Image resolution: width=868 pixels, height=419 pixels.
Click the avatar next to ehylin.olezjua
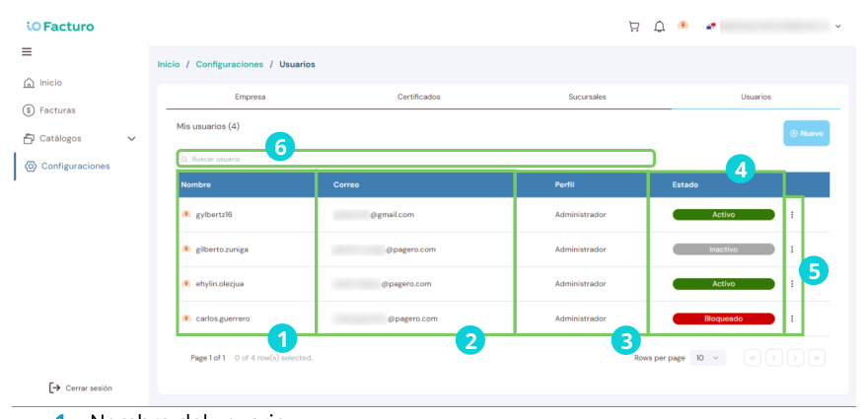(186, 283)
